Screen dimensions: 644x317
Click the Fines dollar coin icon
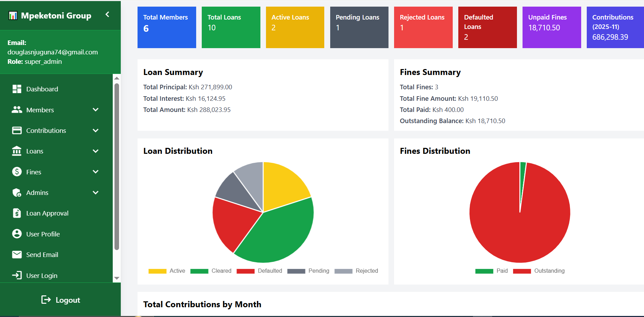click(x=17, y=172)
